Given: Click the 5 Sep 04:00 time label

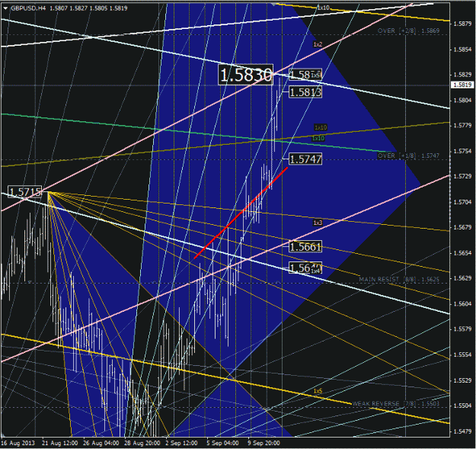Looking at the screenshot, I should click(x=222, y=443).
